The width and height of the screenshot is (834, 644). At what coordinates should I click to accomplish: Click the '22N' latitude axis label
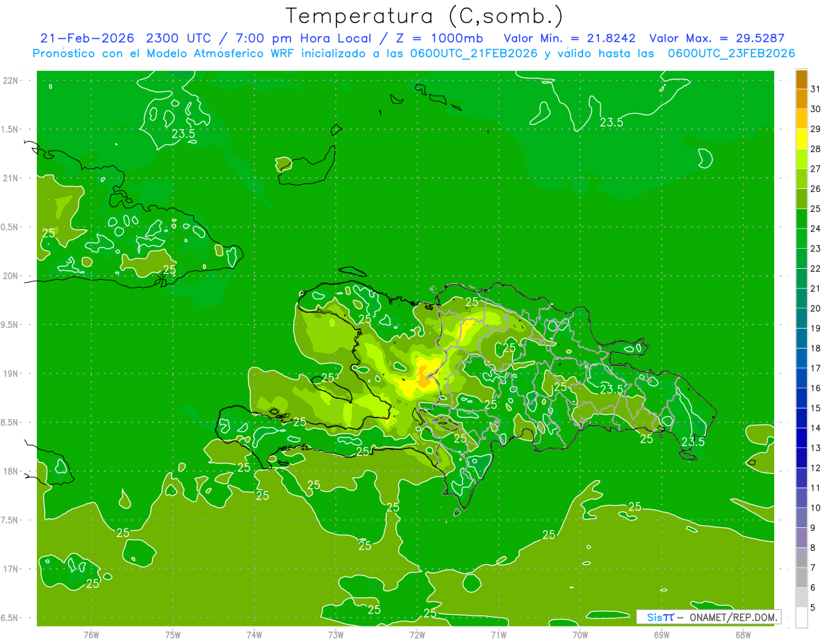[12, 81]
